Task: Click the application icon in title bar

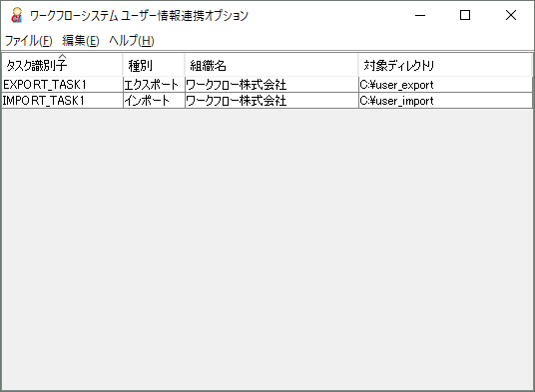Action: point(16,15)
